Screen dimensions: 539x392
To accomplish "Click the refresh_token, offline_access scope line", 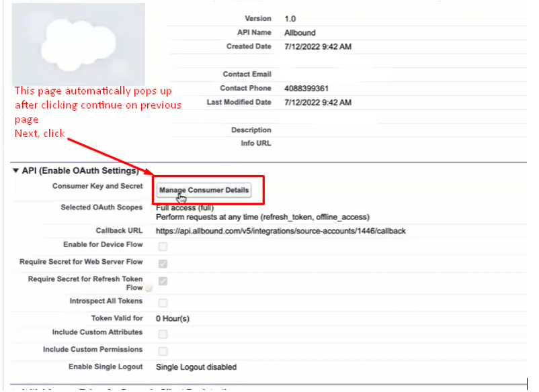I will [262, 217].
